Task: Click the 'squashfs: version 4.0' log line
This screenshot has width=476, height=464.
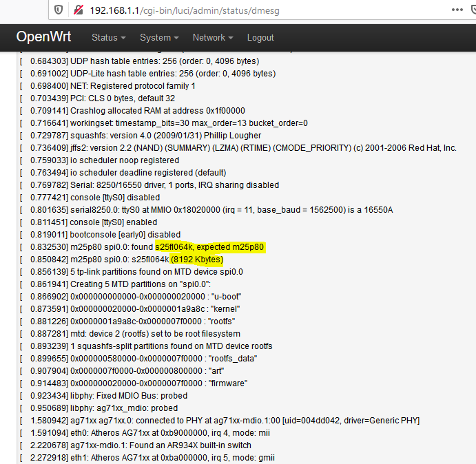Action: pyautogui.click(x=141, y=136)
